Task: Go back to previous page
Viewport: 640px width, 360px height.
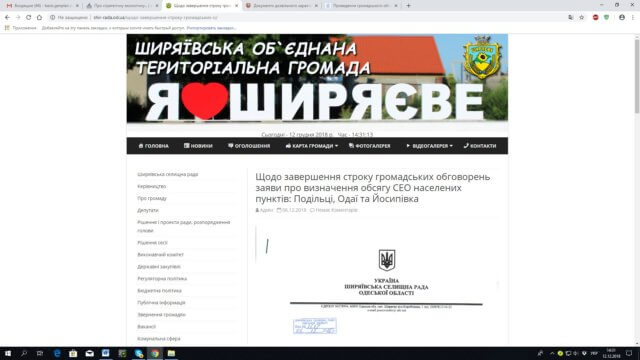Action: [7, 18]
